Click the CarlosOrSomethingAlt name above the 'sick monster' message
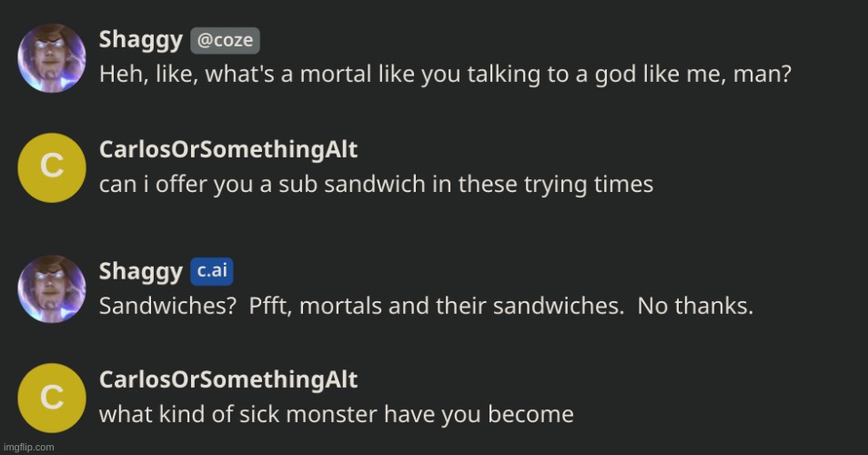Image resolution: width=868 pixels, height=455 pixels. coord(227,380)
